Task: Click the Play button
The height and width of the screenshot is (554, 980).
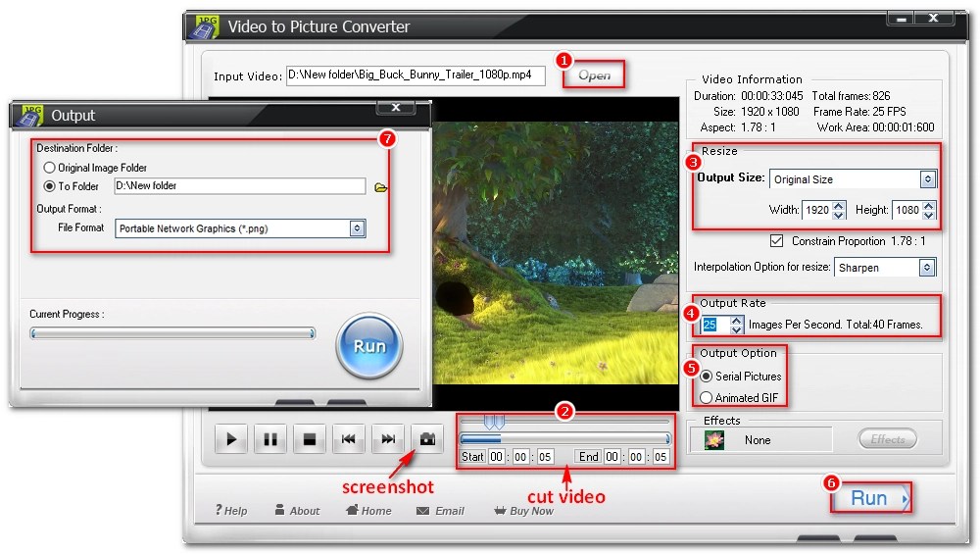Action: (x=230, y=439)
